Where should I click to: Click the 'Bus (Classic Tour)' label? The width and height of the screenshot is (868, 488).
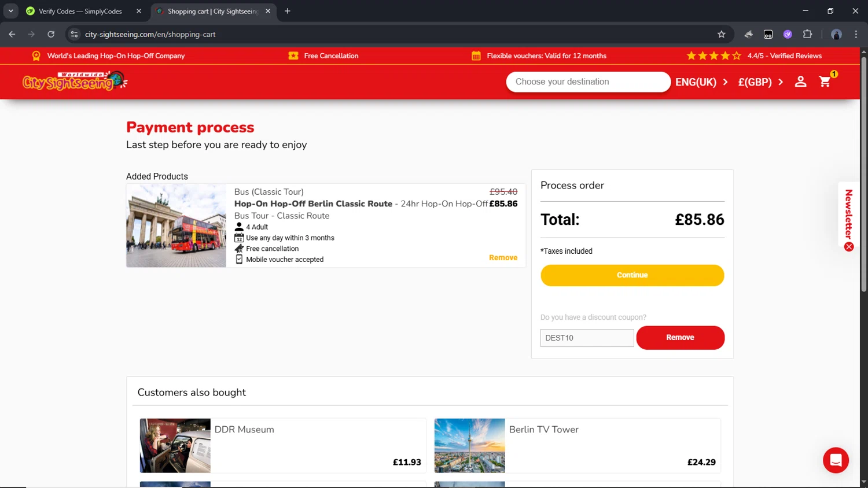269,192
